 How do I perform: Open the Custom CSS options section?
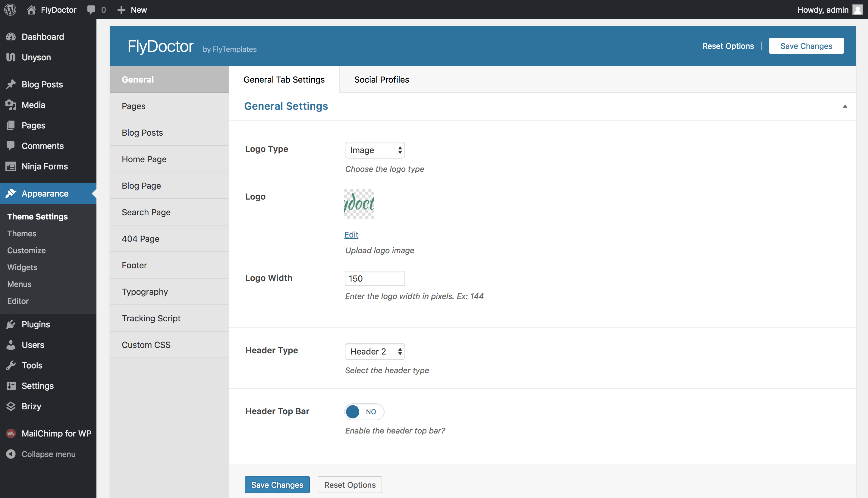[x=169, y=345]
